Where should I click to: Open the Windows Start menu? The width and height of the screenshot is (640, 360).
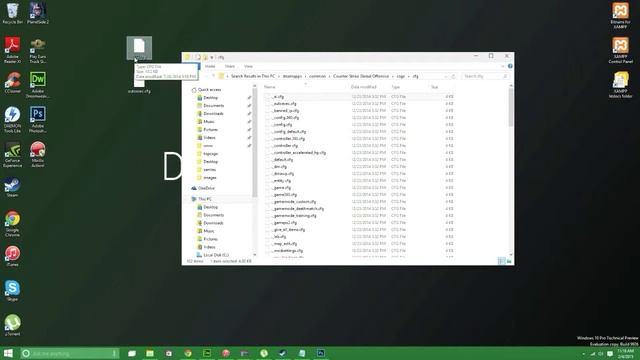click(8, 353)
